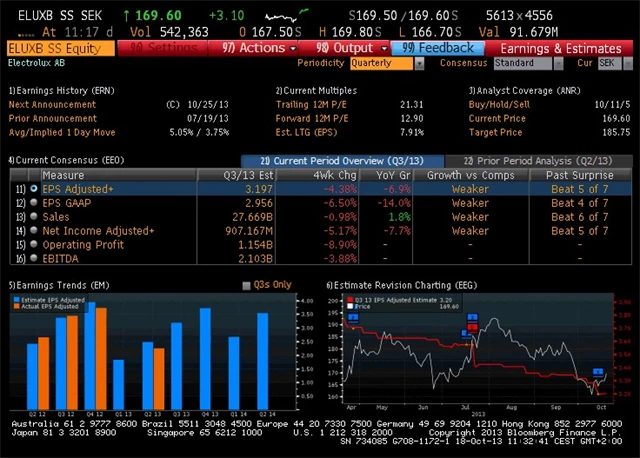Expand the Actions menu
This screenshot has height=458, width=640.
pyautogui.click(x=253, y=48)
